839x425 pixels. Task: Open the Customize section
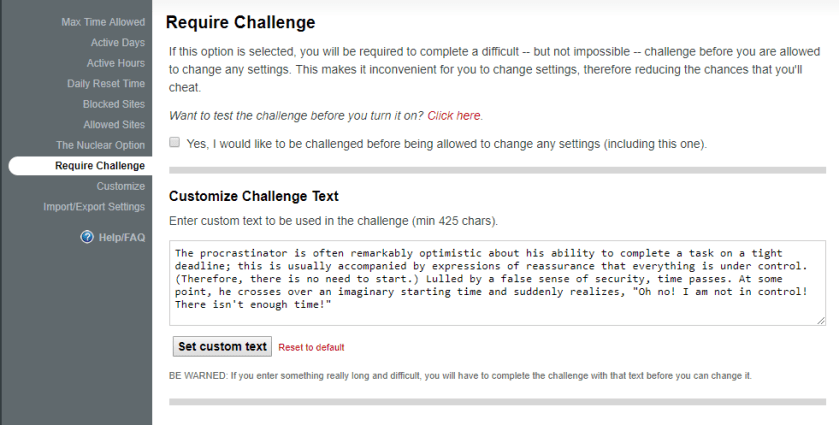pyautogui.click(x=120, y=186)
